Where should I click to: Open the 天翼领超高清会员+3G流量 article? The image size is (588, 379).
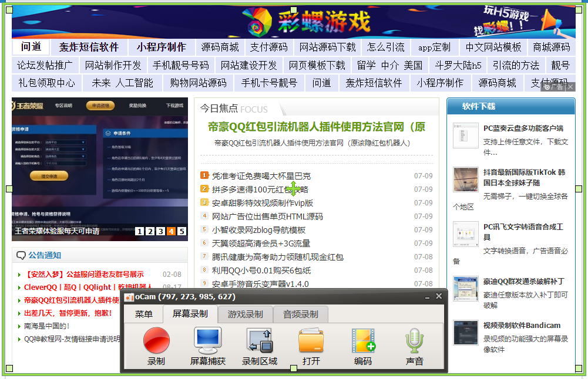(x=261, y=243)
